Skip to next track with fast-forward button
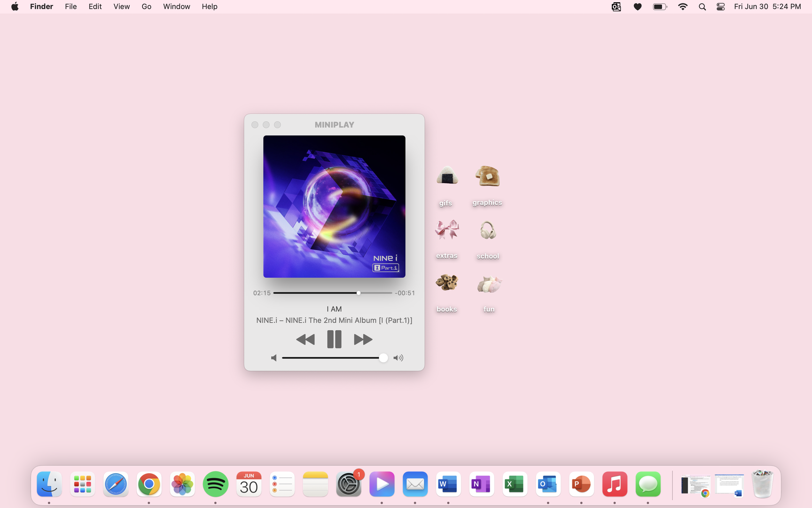 point(363,339)
